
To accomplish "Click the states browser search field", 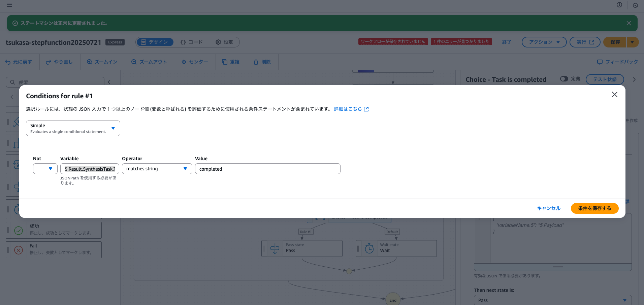I will click(55, 82).
